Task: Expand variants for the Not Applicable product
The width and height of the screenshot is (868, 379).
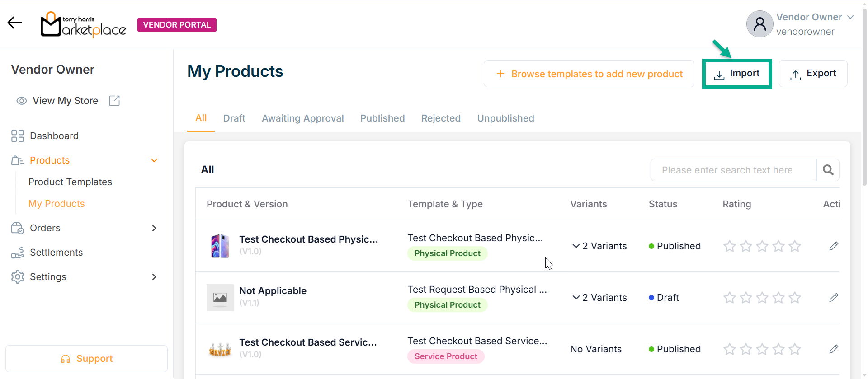Action: tap(576, 298)
